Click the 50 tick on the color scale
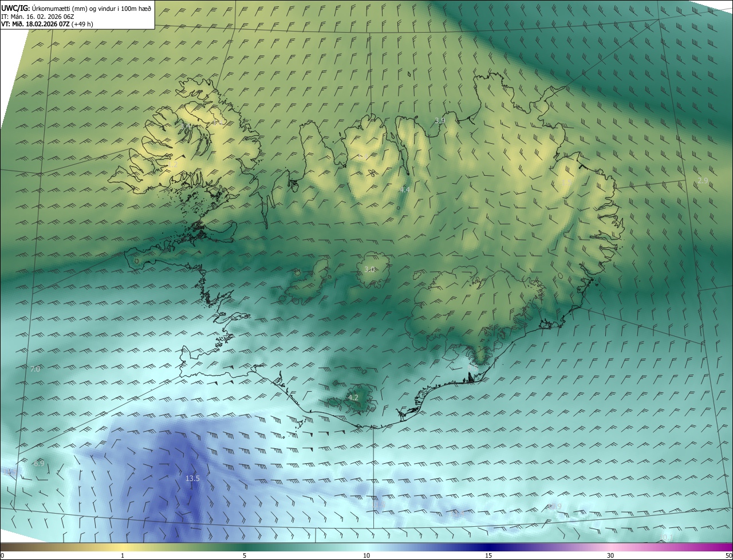733x560 pixels. 728,555
